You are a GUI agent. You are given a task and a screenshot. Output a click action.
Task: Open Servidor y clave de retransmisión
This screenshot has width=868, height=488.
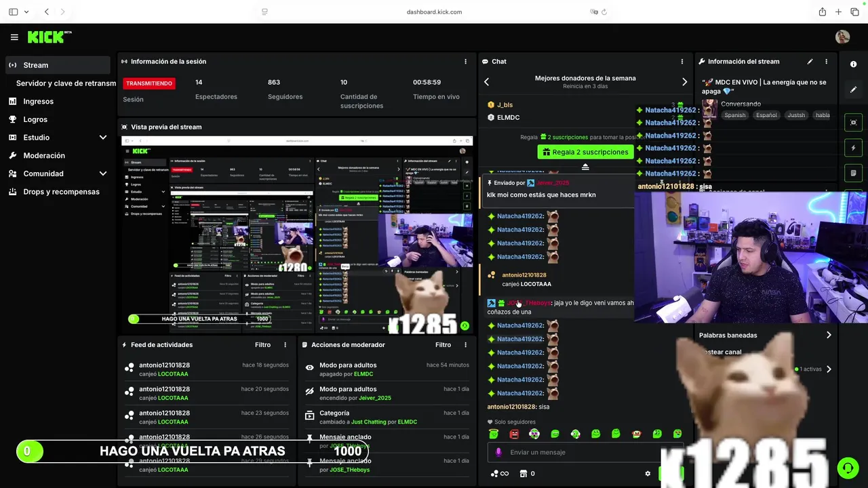[x=66, y=83]
